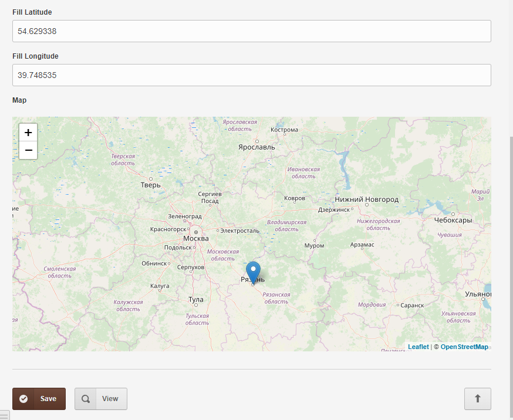Click Сергиев Посад label on the map
Image resolution: width=513 pixels, height=420 pixels.
click(210, 198)
